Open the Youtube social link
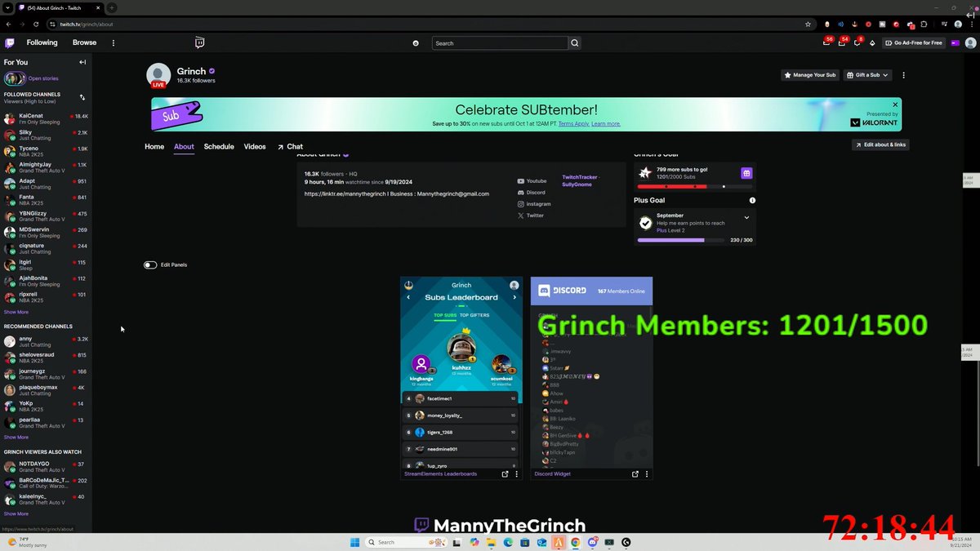 tap(532, 181)
